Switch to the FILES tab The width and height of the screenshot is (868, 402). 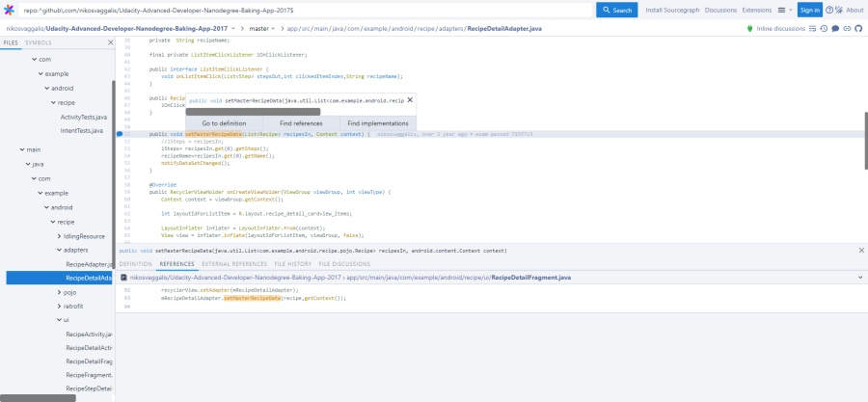(11, 42)
